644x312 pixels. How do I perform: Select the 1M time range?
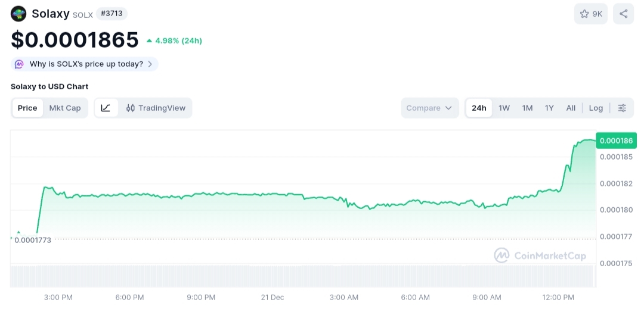click(527, 108)
